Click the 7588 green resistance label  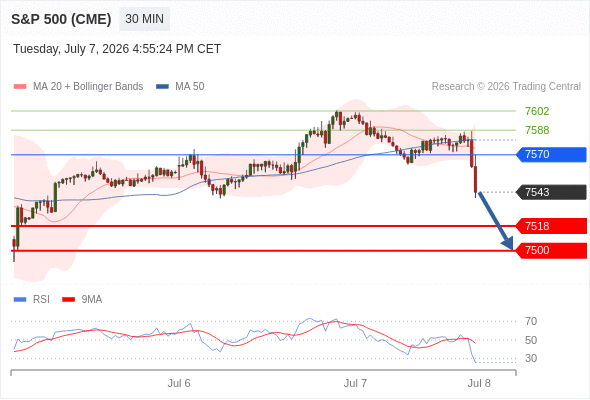pos(537,130)
